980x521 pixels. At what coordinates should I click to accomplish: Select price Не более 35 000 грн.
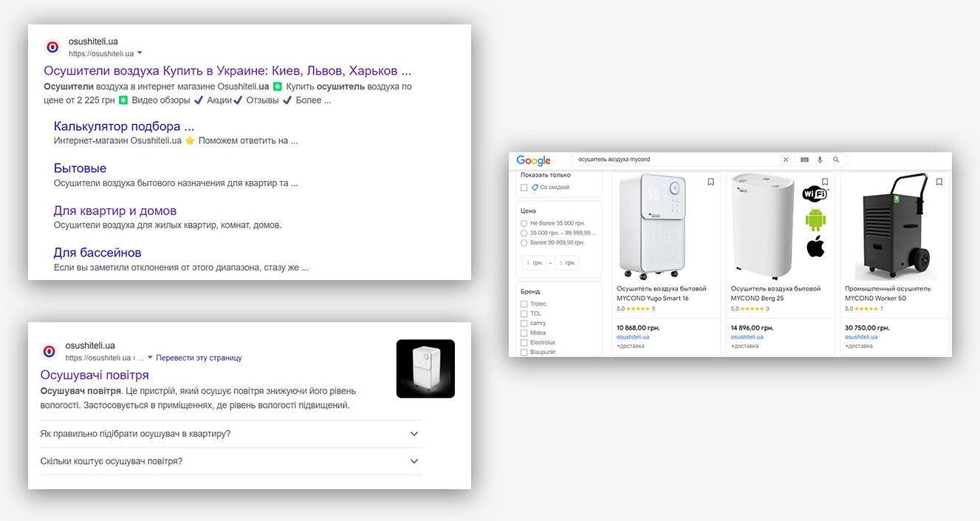tap(524, 223)
